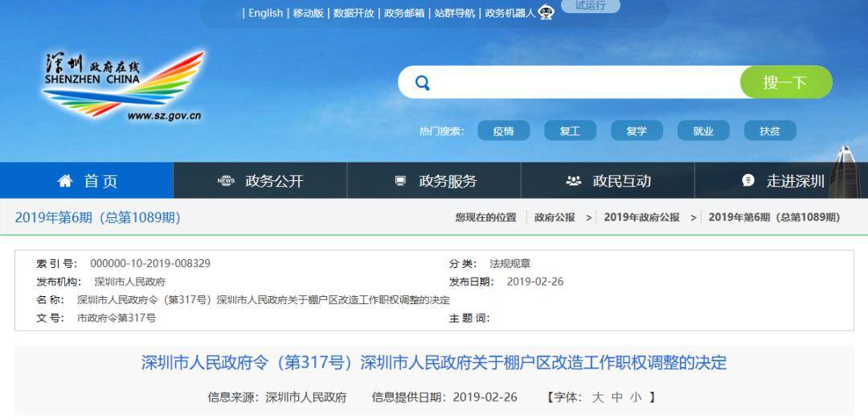The height and width of the screenshot is (420, 868).
Task: Click the chat bubble icon beside 走进深圳
Action: coord(748,181)
